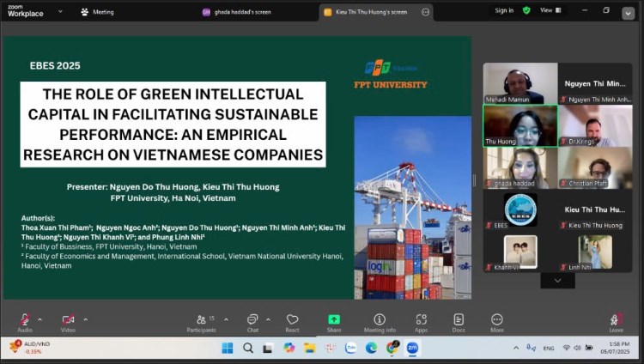The height and width of the screenshot is (364, 644).
Task: Click the green Share screen button
Action: [x=334, y=323]
